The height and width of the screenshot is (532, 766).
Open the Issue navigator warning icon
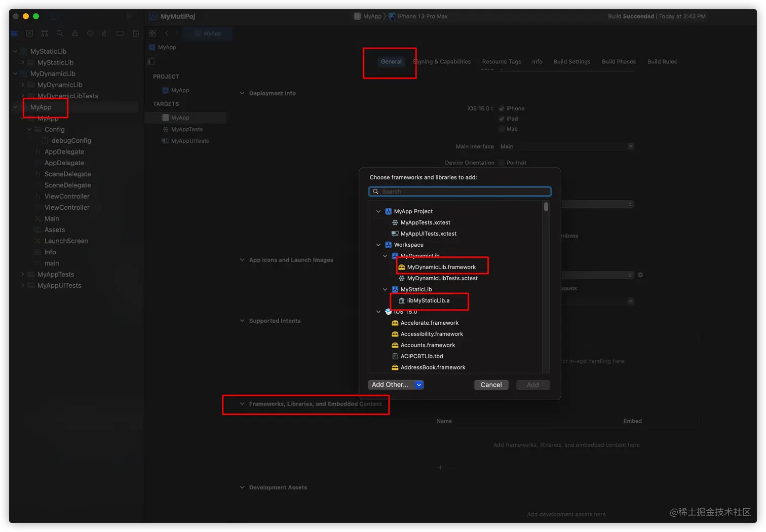tap(75, 33)
